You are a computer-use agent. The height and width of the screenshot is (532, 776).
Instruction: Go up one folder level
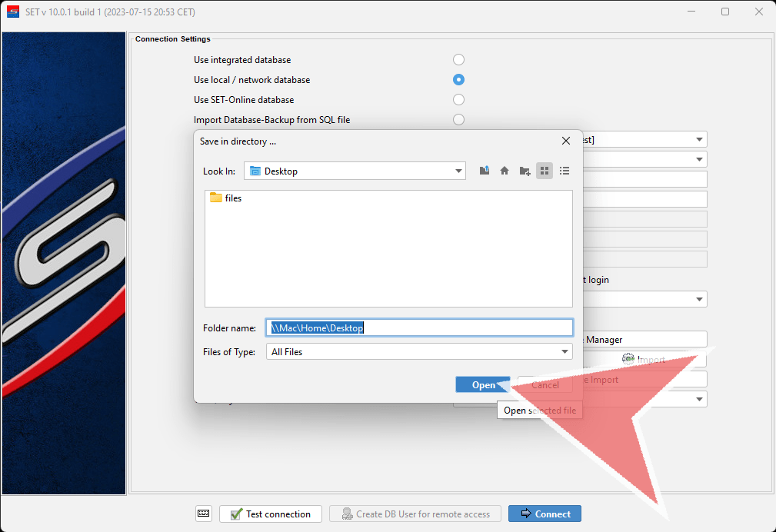click(x=485, y=171)
